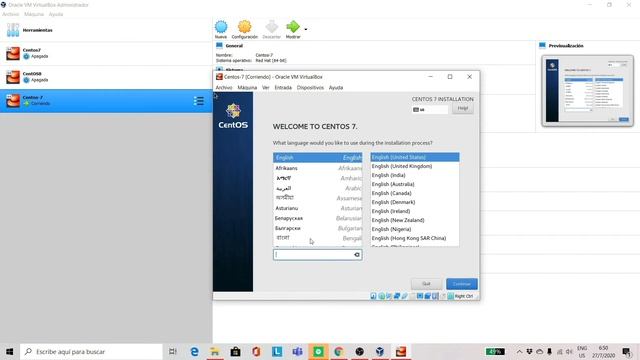
Task: Open Microsoft Teams from the taskbar
Action: tap(297, 351)
